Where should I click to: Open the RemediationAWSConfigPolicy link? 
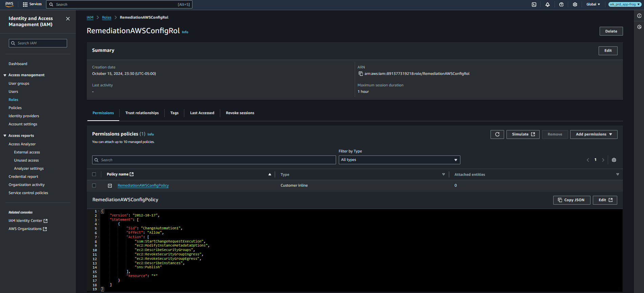[x=143, y=186]
